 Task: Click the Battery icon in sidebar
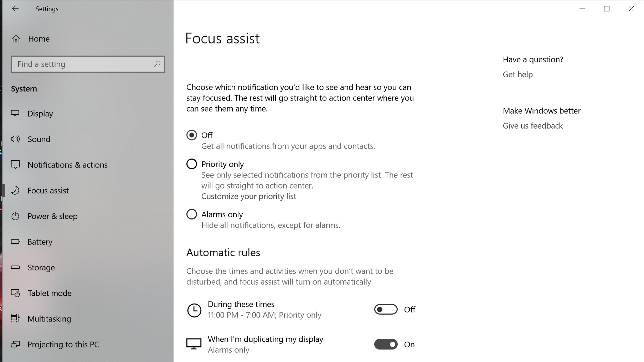click(15, 242)
